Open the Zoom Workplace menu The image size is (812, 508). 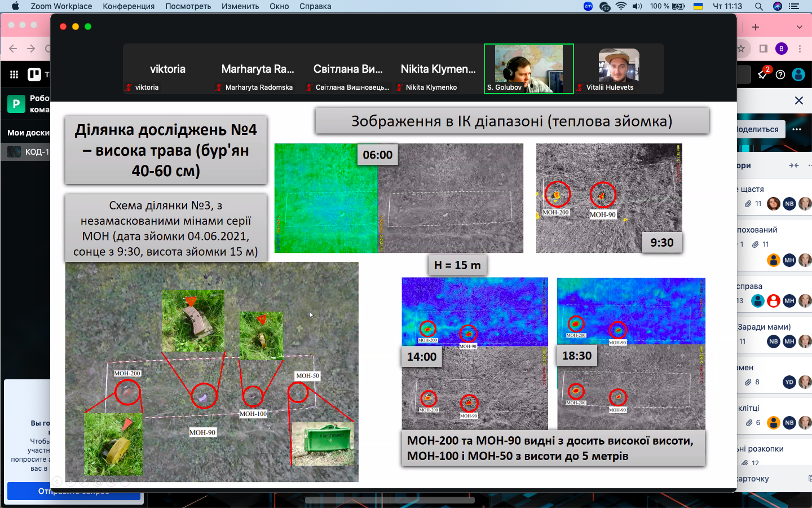61,6
